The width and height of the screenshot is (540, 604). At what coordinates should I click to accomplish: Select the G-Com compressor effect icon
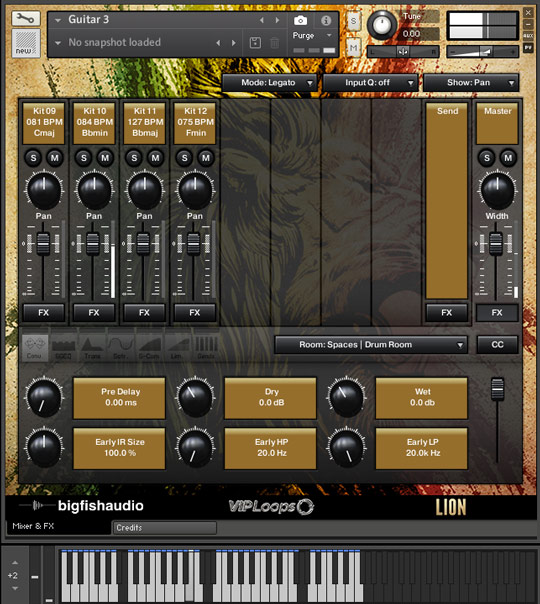pyautogui.click(x=149, y=348)
